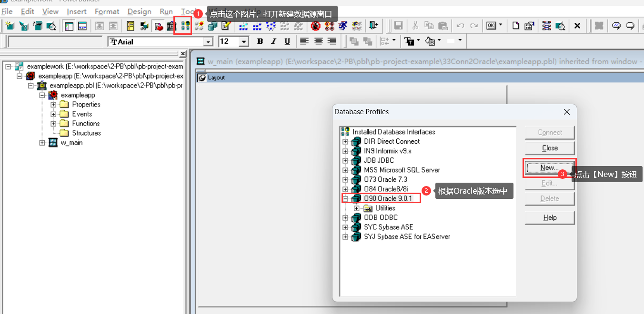The width and height of the screenshot is (644, 314).
Task: Open the Browser toolbar icon
Action: click(143, 26)
